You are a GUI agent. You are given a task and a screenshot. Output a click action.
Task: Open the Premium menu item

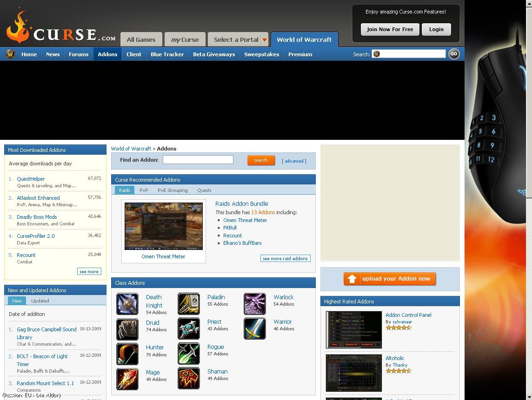coord(300,54)
